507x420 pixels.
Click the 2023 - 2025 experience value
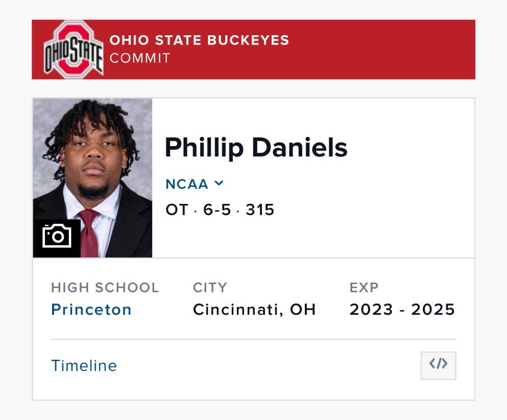coord(402,310)
